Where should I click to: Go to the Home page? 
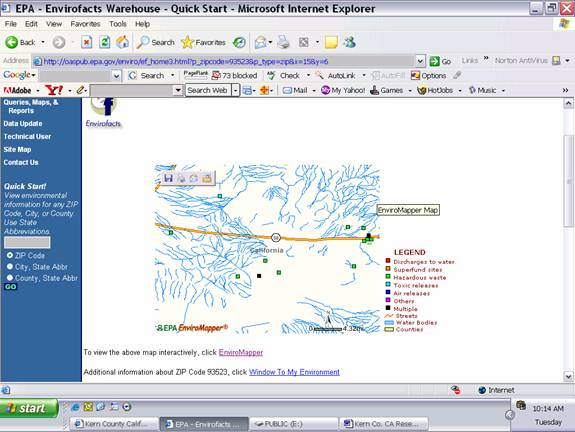click(x=122, y=43)
